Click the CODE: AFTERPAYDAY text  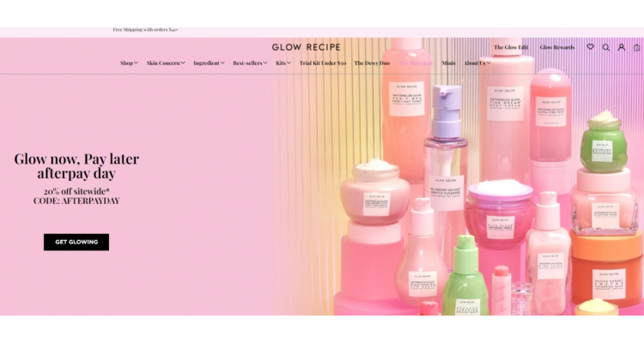pos(76,201)
